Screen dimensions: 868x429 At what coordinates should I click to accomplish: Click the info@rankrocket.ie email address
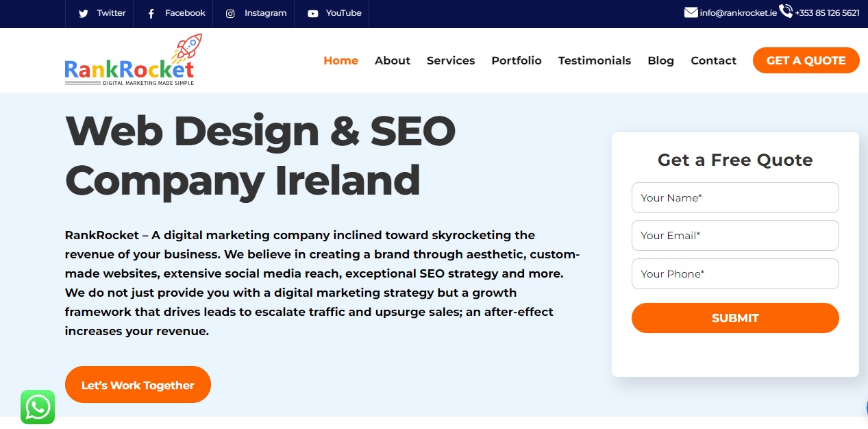click(739, 13)
